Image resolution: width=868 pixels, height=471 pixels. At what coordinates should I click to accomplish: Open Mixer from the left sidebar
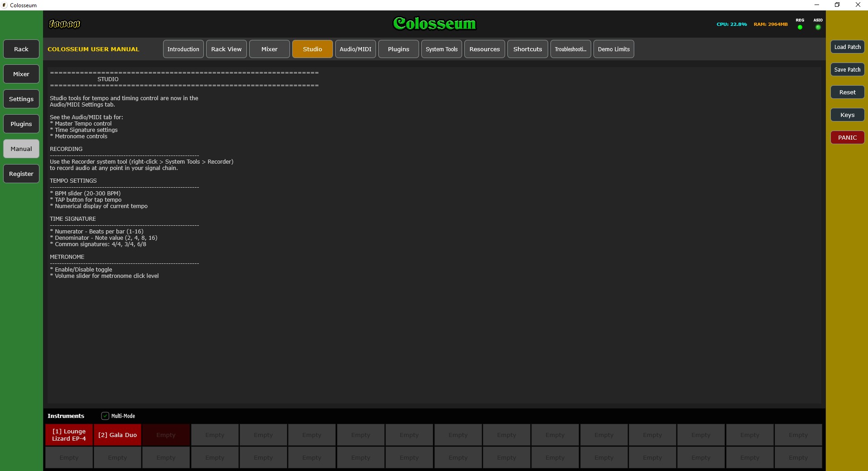21,74
